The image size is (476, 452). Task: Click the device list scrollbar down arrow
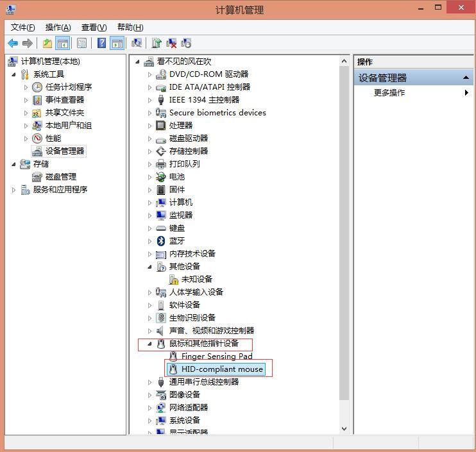coord(344,429)
